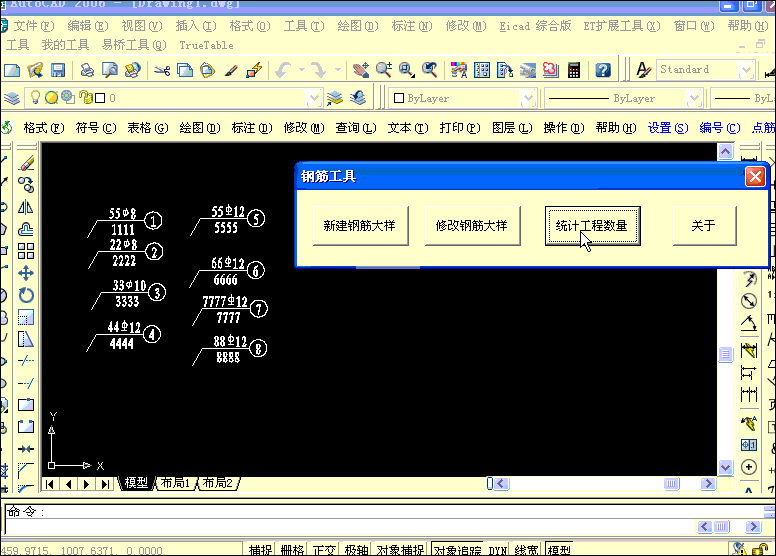
Task: Click the Help question mark icon
Action: pyautogui.click(x=603, y=70)
